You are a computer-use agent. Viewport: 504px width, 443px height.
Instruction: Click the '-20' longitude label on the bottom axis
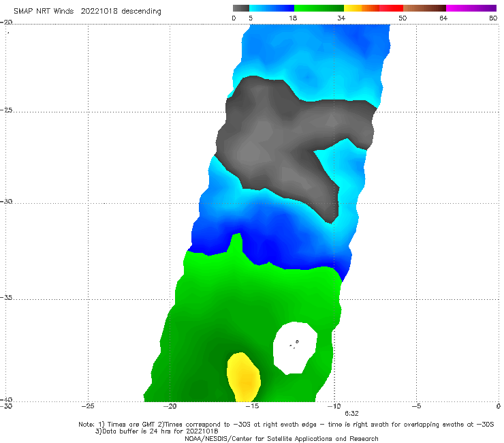(170, 406)
